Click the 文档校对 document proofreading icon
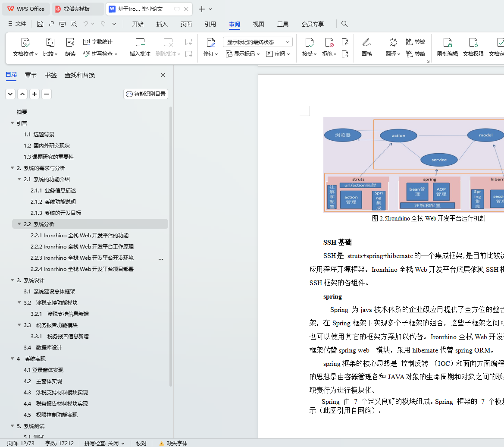The image size is (504, 447). point(25,42)
